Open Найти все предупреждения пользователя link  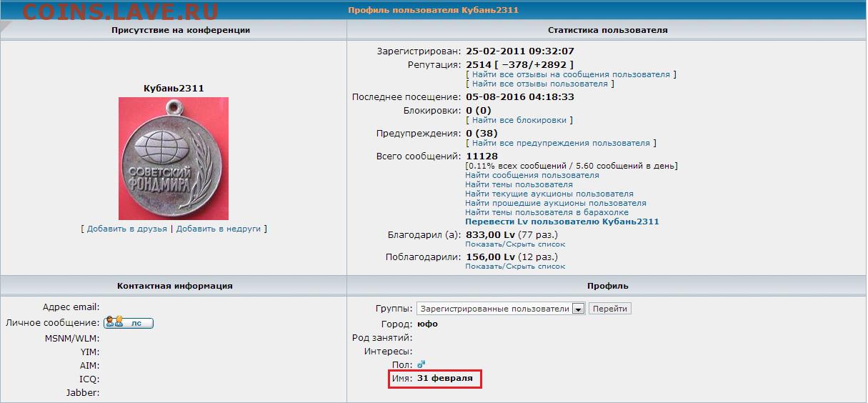[561, 143]
